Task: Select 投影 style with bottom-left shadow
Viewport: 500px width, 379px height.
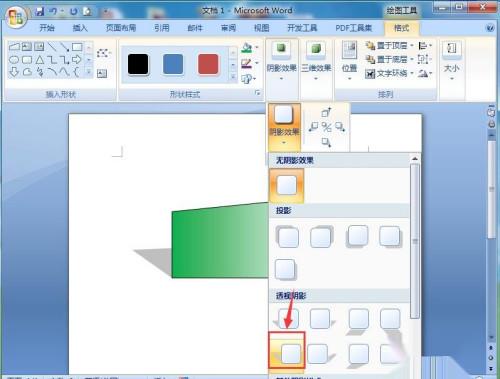Action: 358,237
